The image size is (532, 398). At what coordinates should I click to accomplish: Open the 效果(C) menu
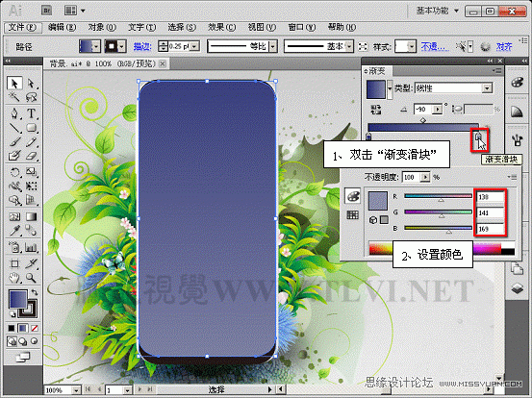(221, 27)
